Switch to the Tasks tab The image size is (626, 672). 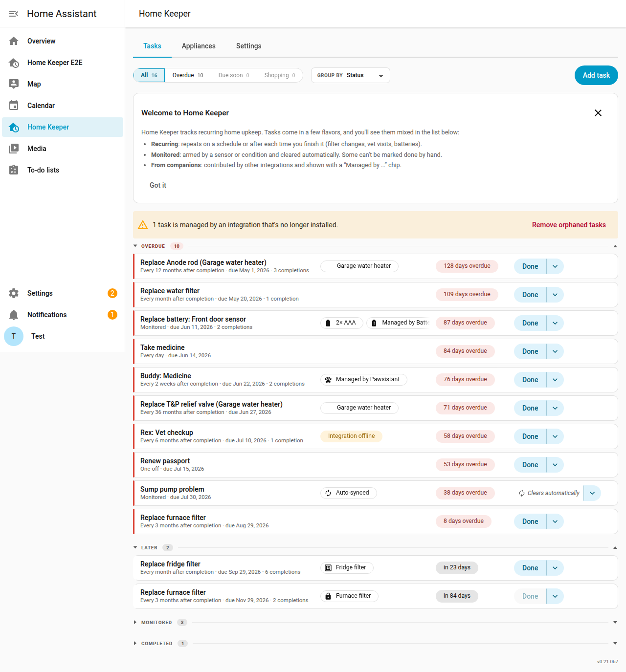click(x=152, y=46)
